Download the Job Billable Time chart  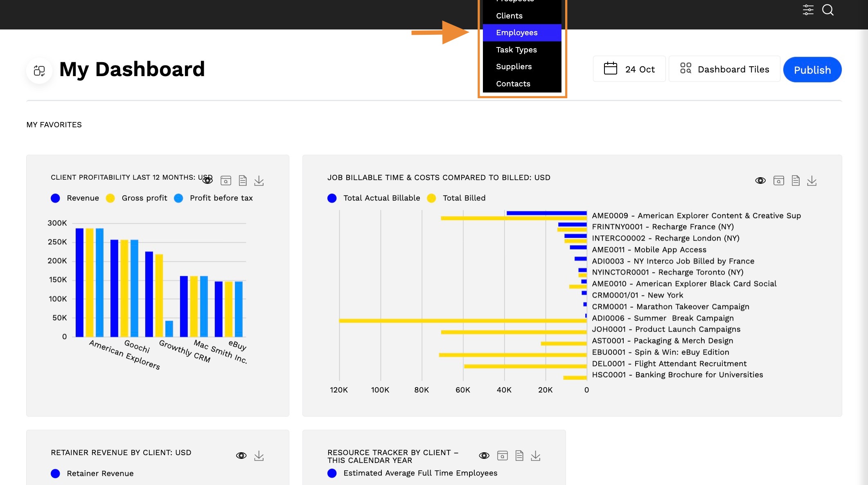click(x=812, y=180)
